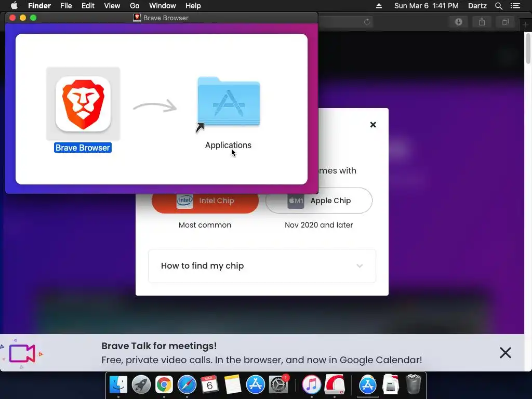The height and width of the screenshot is (399, 532).
Task: Close the chip selection dialog with X
Action: tap(373, 125)
